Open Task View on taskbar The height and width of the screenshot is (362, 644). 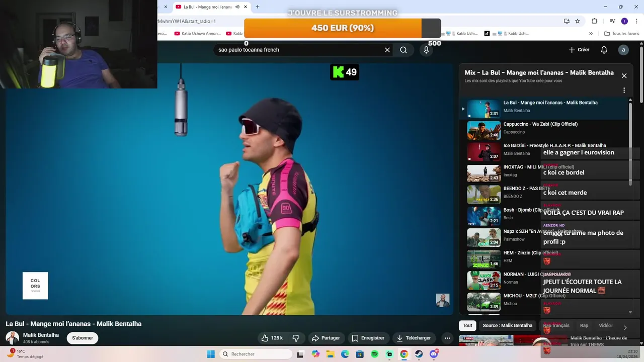300,354
